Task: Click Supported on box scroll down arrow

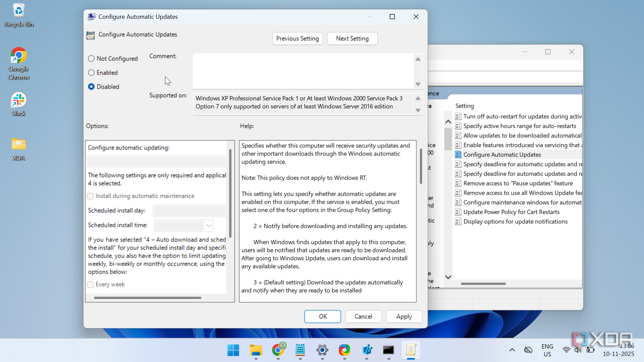Action: 418,110
